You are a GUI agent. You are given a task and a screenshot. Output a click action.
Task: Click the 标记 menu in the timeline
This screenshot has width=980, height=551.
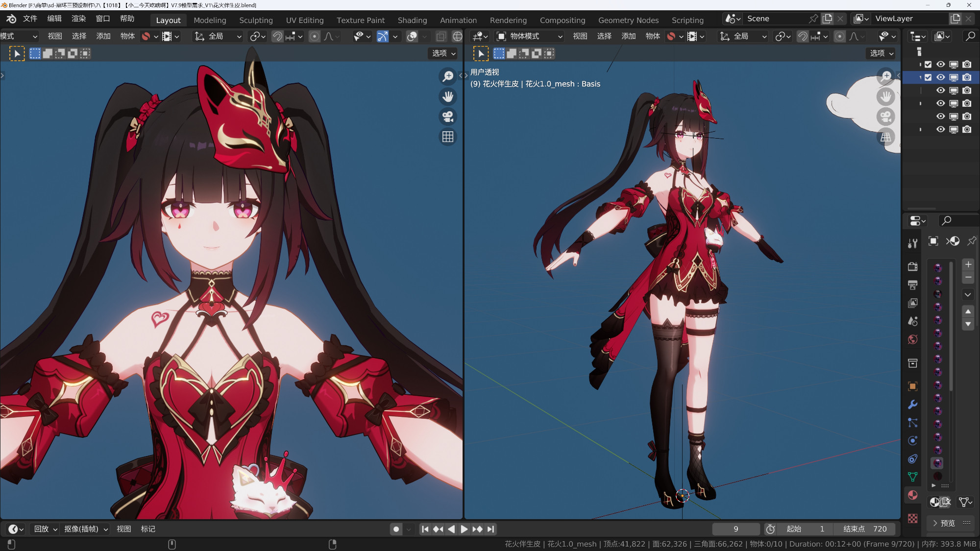pos(147,529)
